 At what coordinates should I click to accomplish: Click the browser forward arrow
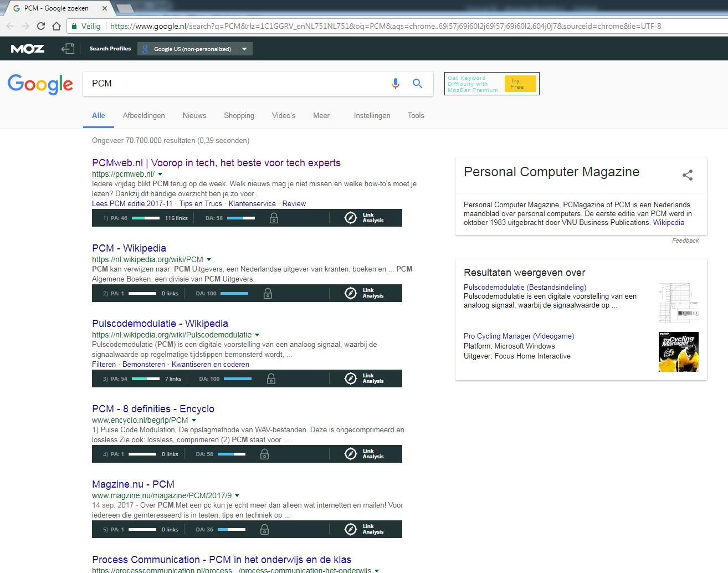tap(25, 26)
